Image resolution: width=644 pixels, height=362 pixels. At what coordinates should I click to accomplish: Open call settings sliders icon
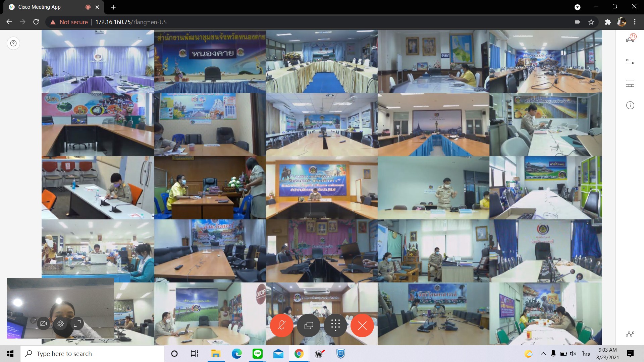630,61
